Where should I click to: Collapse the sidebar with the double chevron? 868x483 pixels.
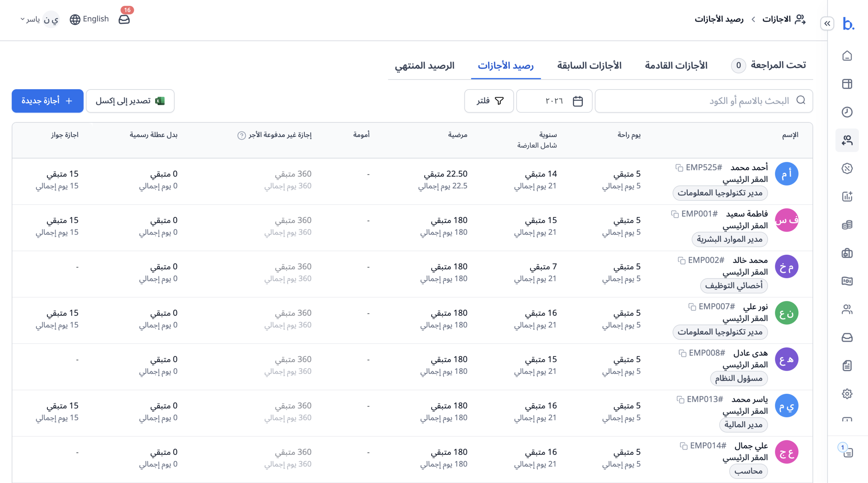[x=827, y=23]
